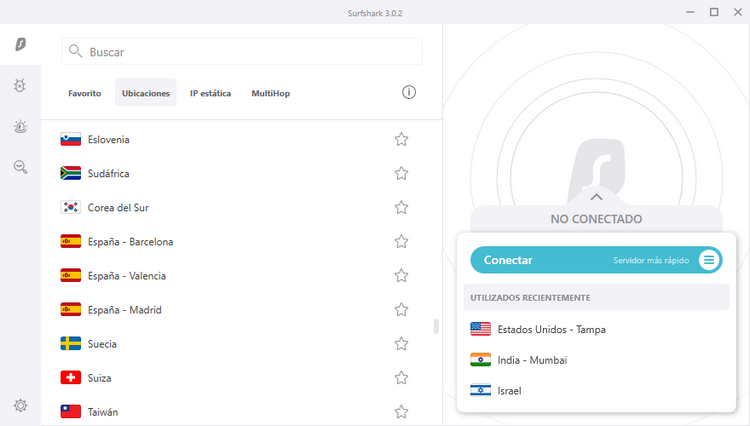This screenshot has height=426, width=750.
Task: Star España - Madrid as favorite
Action: [401, 309]
